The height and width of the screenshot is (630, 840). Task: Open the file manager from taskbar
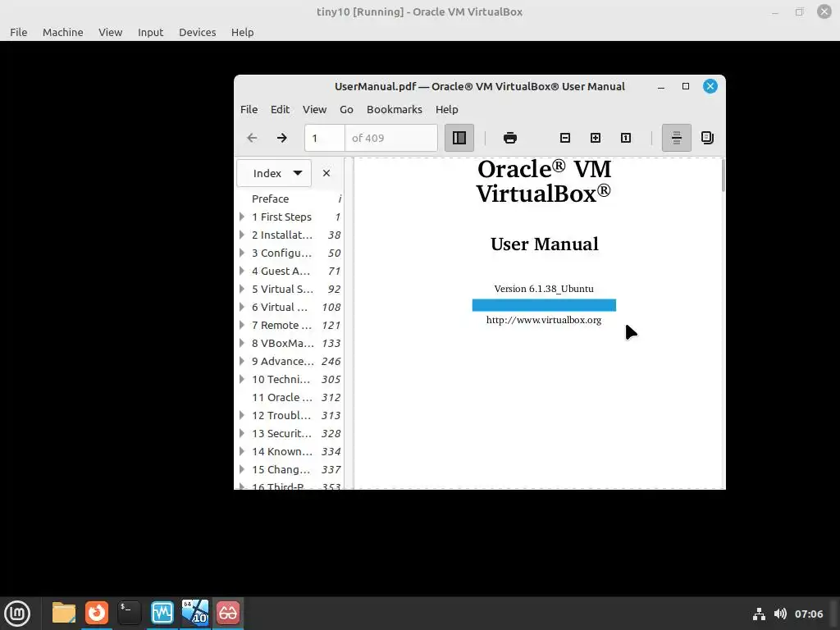[64, 613]
